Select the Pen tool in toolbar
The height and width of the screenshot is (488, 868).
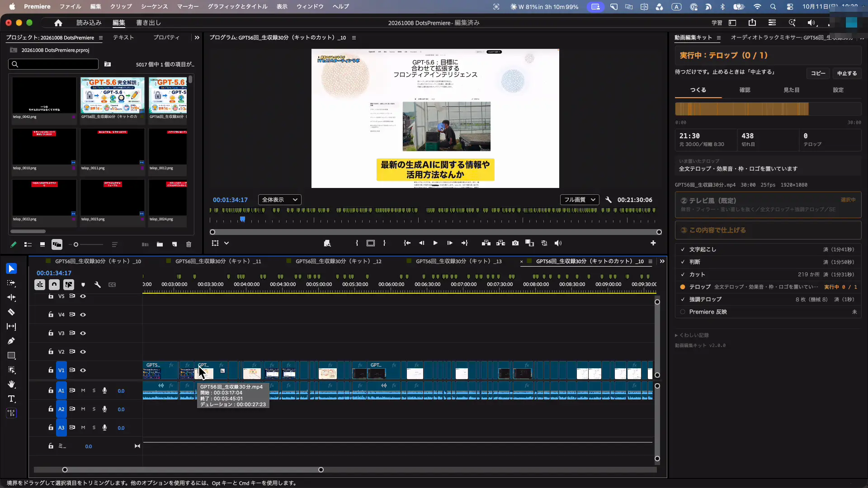click(11, 341)
